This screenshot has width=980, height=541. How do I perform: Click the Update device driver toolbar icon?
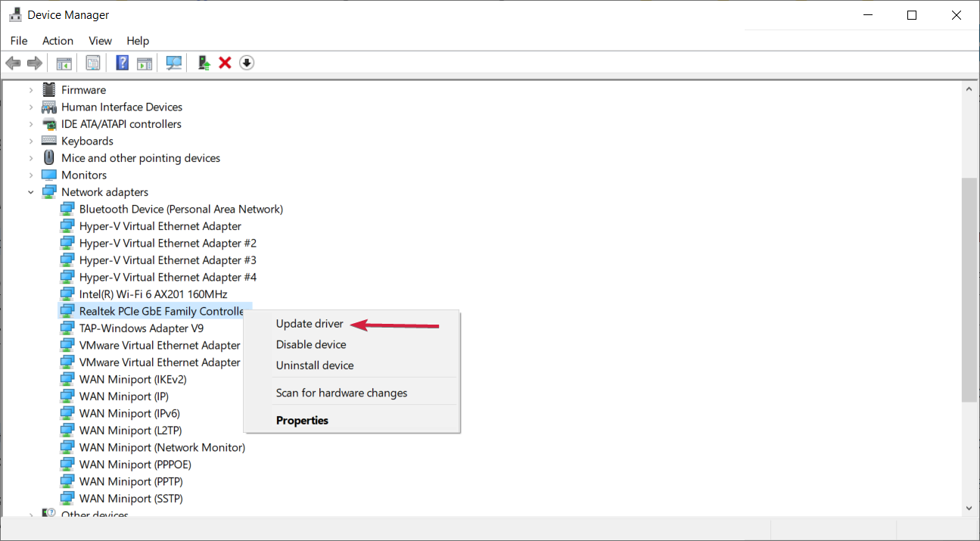coord(204,63)
